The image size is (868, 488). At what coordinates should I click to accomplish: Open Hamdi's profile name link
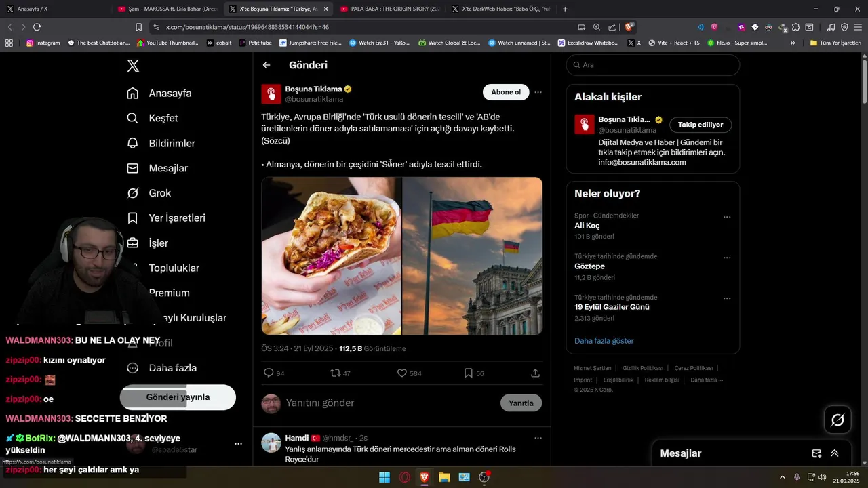[297, 438]
